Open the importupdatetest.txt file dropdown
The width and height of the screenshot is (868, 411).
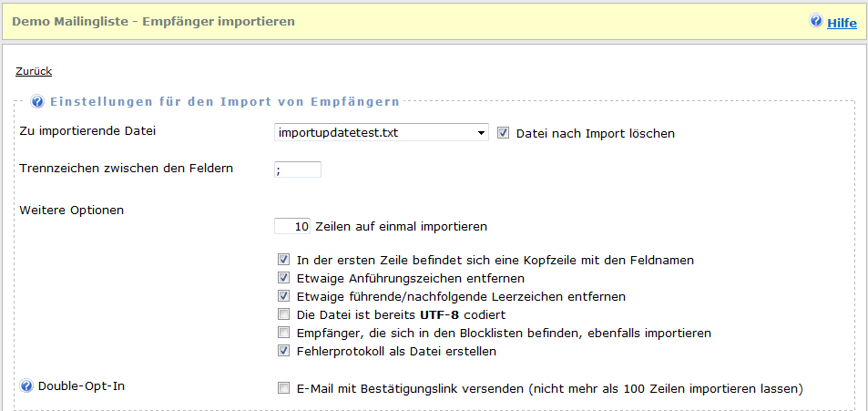click(x=381, y=133)
